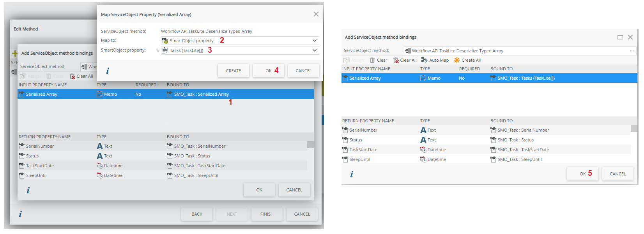Click FINISH in Edit Method wizard
The height and width of the screenshot is (234, 644).
pos(267,214)
